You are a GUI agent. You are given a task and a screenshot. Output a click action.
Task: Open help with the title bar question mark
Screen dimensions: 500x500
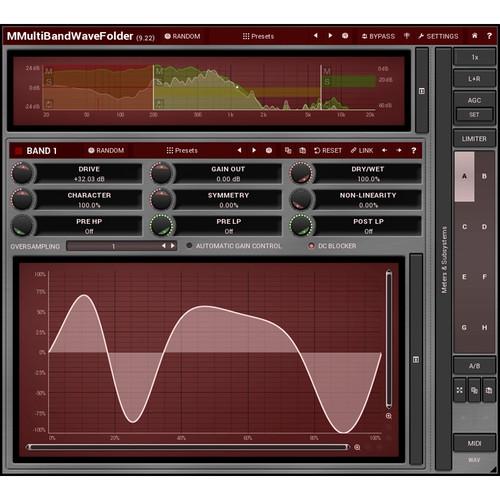[489, 36]
